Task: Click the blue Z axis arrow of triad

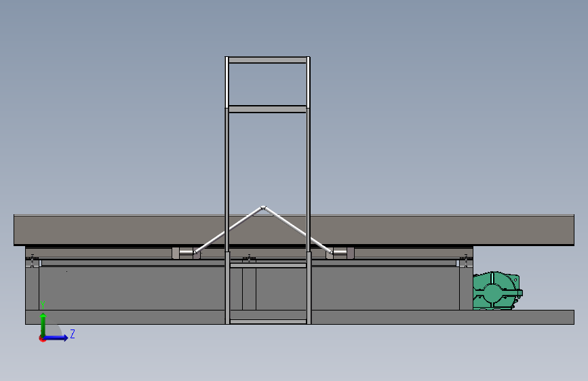Action: click(x=56, y=338)
